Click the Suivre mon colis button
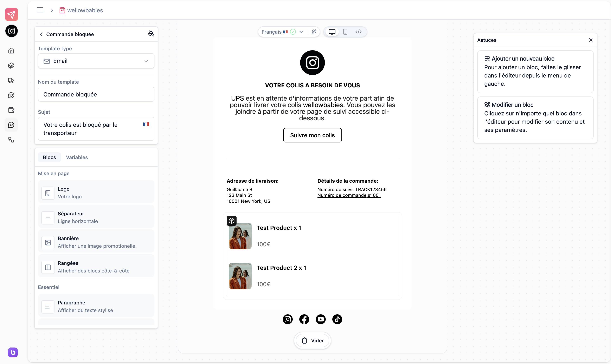611x364 pixels. (312, 135)
